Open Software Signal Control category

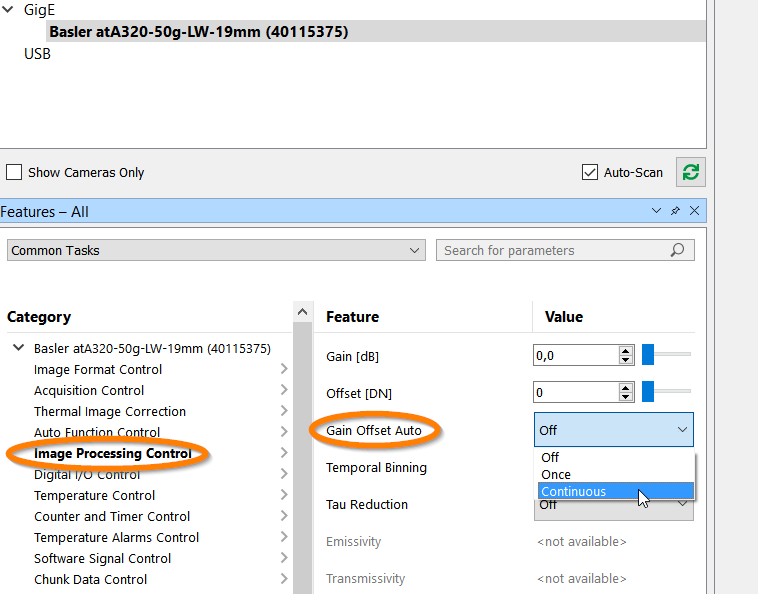tap(102, 558)
